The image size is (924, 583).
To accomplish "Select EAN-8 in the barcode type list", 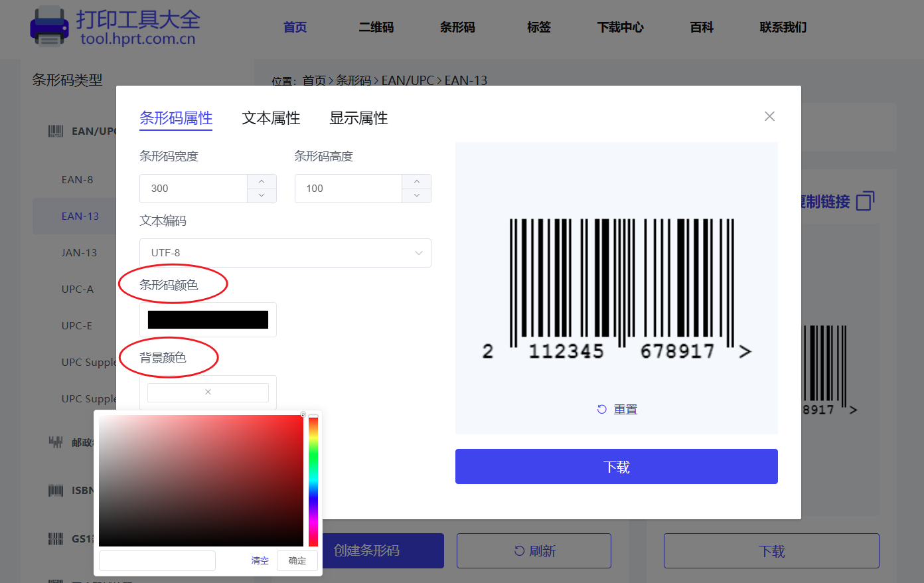I will pos(77,179).
